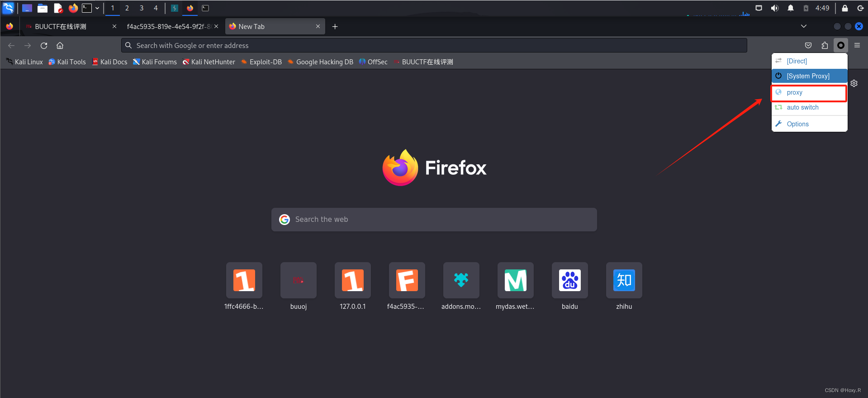Click the lock screen panel icon

tap(844, 8)
